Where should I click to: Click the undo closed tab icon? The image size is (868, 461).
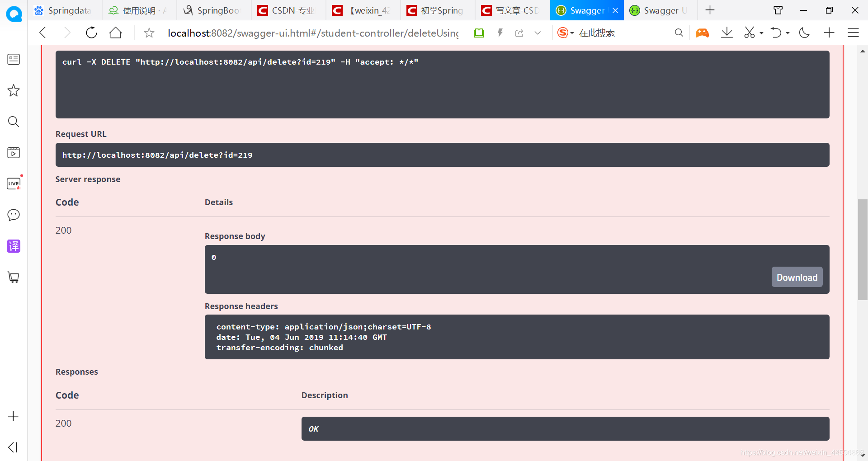coord(776,33)
